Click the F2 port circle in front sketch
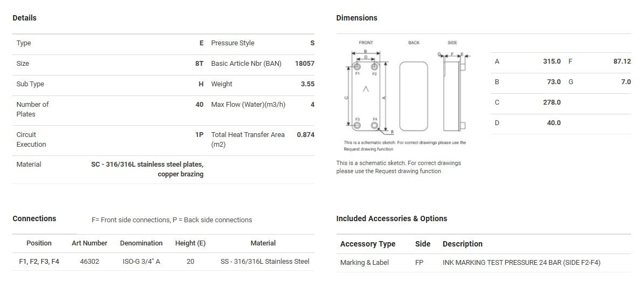Screen dimensions: 644x301 pyautogui.click(x=374, y=67)
